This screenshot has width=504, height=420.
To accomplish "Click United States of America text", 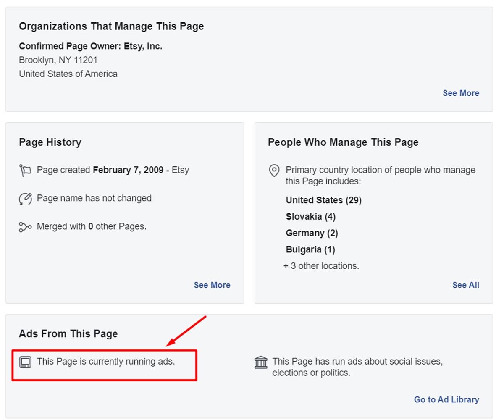I will (x=68, y=74).
